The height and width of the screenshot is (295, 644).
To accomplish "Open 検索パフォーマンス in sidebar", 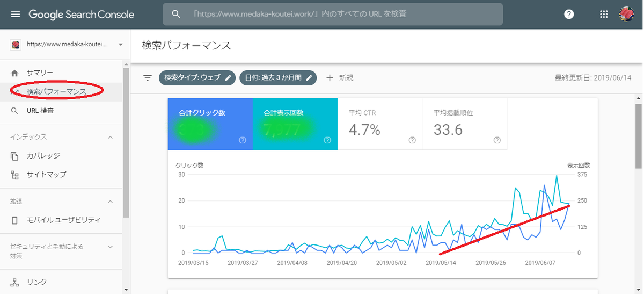I will [56, 92].
